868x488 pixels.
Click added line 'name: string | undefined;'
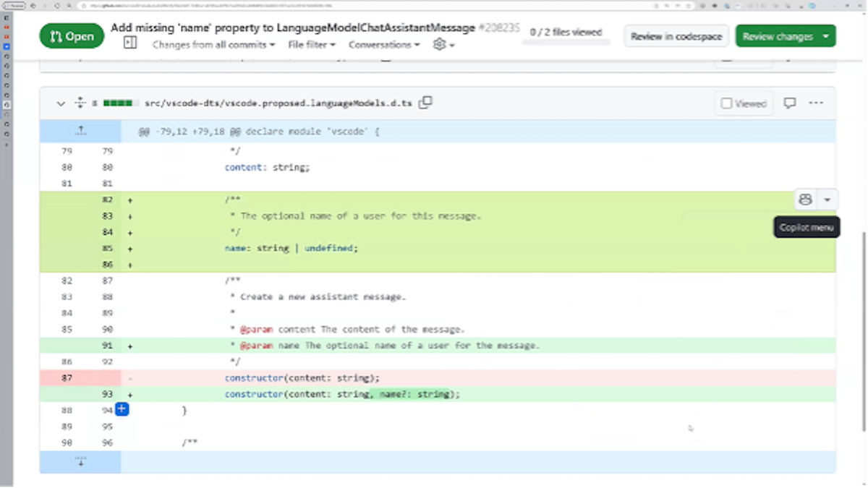click(x=292, y=248)
